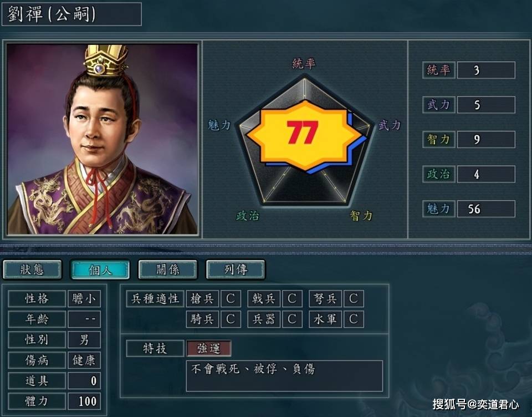Click the 劉禪 (公嗣) name title box
Image resolution: width=532 pixels, height=417 pixels.
(x=71, y=14)
